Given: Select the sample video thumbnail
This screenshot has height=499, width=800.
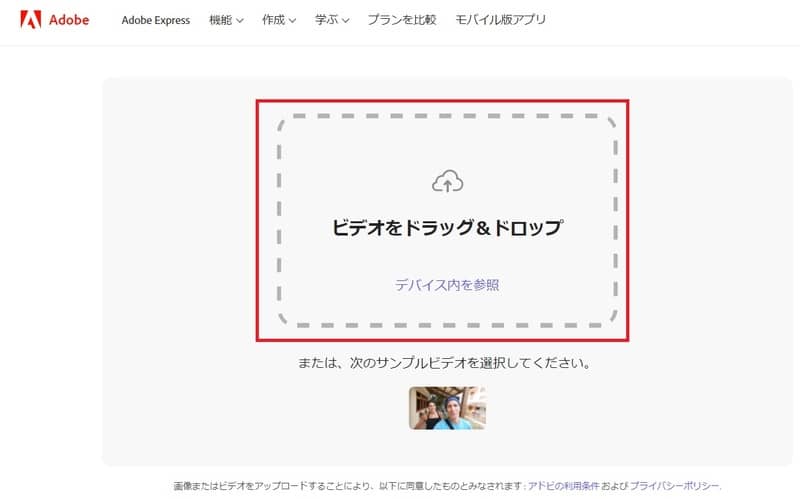Looking at the screenshot, I should pyautogui.click(x=447, y=408).
